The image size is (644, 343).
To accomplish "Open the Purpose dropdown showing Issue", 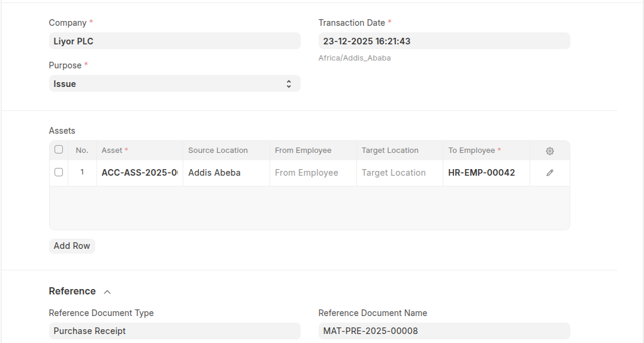I will [174, 84].
